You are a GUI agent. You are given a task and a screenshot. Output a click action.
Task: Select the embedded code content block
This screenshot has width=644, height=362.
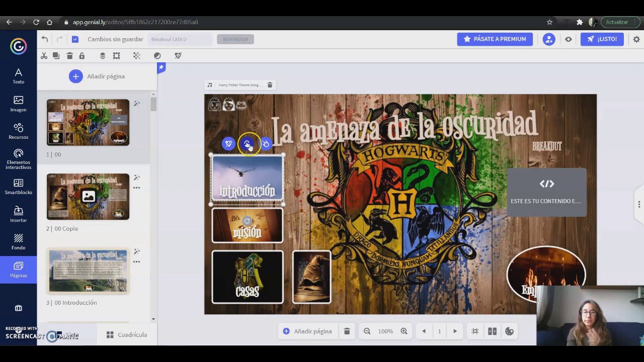(x=546, y=193)
